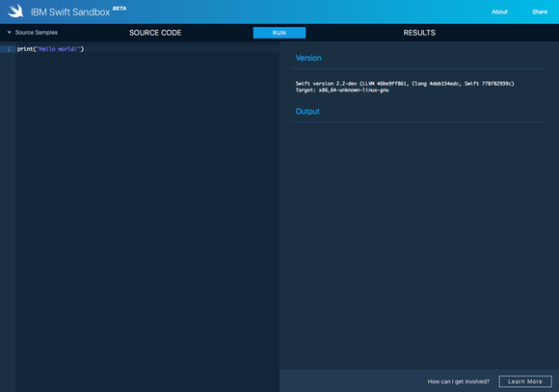559x392 pixels.
Task: Click line number 1 in the gutter
Action: coord(9,49)
